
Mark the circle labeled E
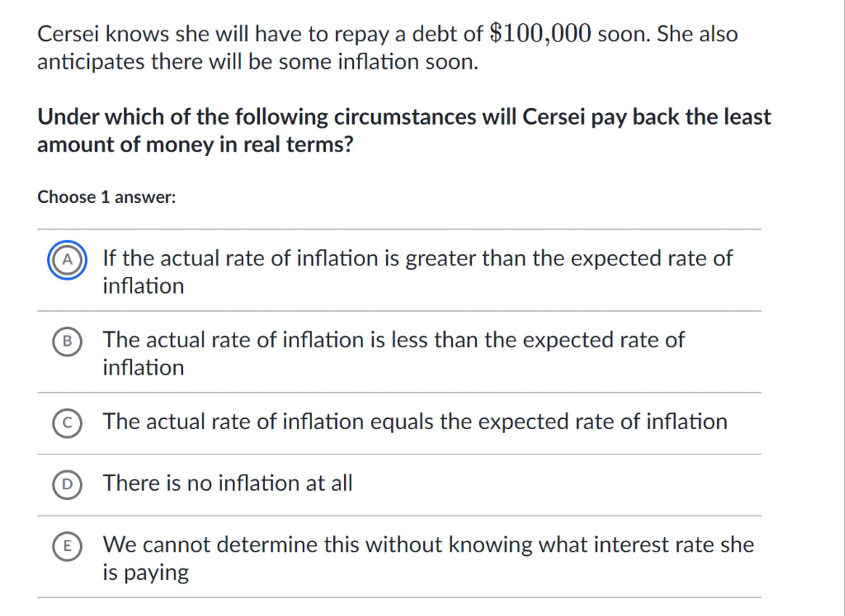point(67,546)
